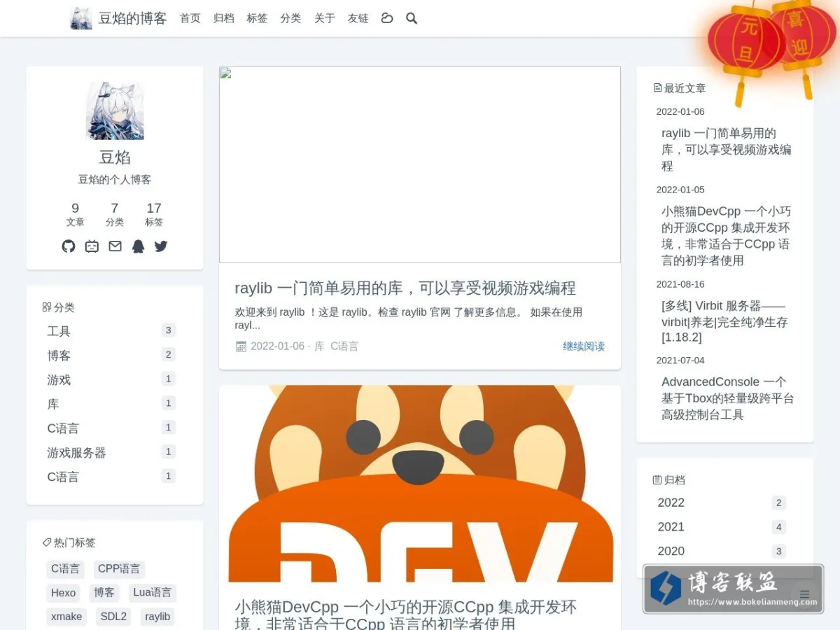Select the 博客 category in sidebar
This screenshot has width=840, height=630.
(x=111, y=356)
